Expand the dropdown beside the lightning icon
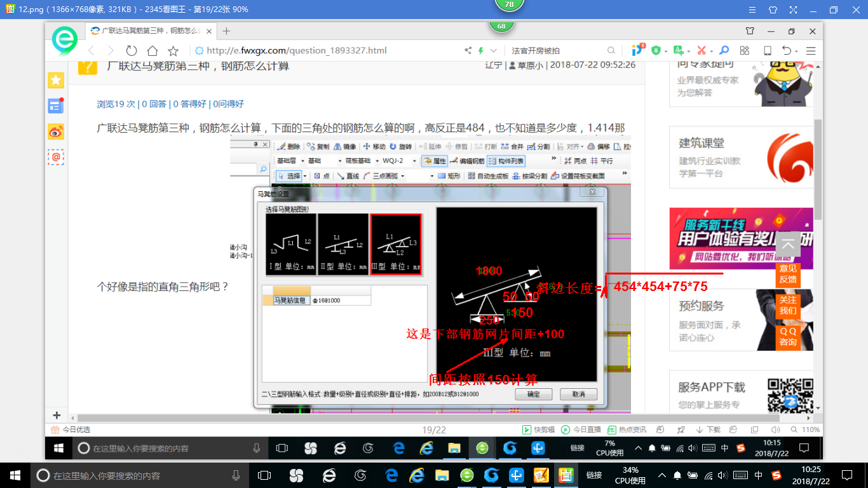Viewport: 868px width, 488px height. pyautogui.click(x=492, y=51)
